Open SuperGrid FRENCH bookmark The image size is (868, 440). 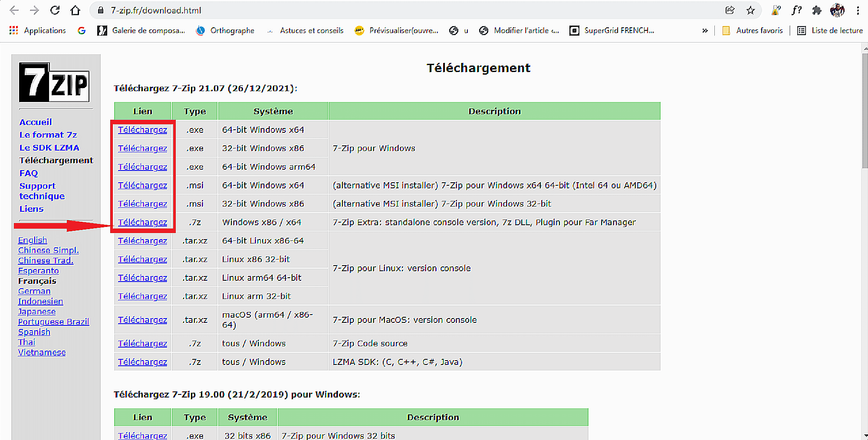click(x=612, y=30)
